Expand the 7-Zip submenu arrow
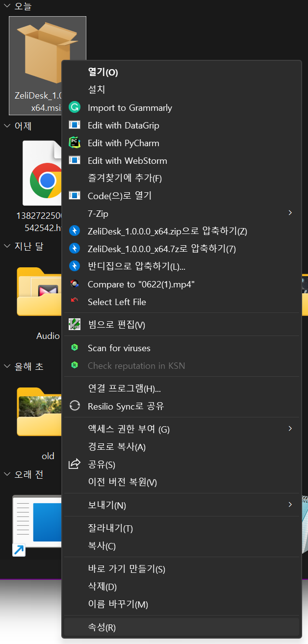308x644 pixels. [290, 213]
